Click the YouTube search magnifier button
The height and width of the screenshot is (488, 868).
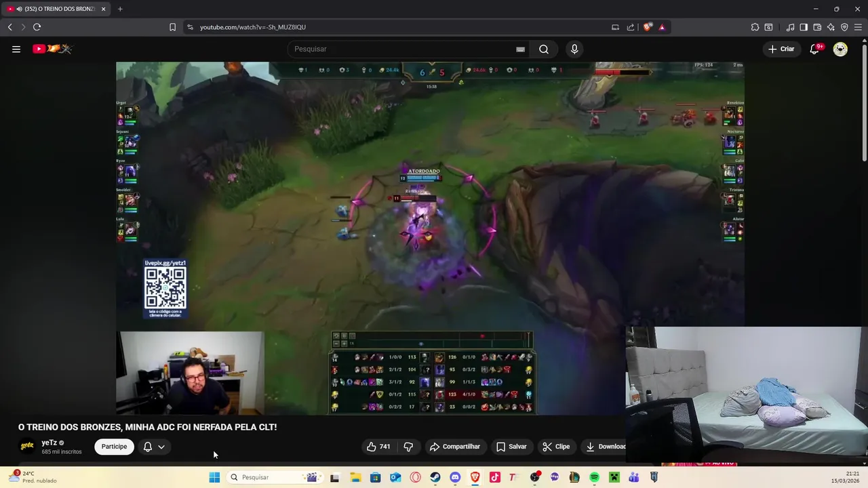[x=544, y=49]
